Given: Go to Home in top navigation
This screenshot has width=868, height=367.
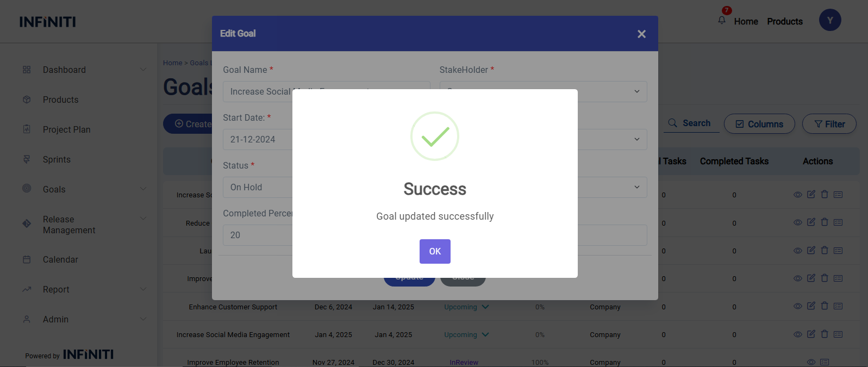Looking at the screenshot, I should pyautogui.click(x=746, y=22).
